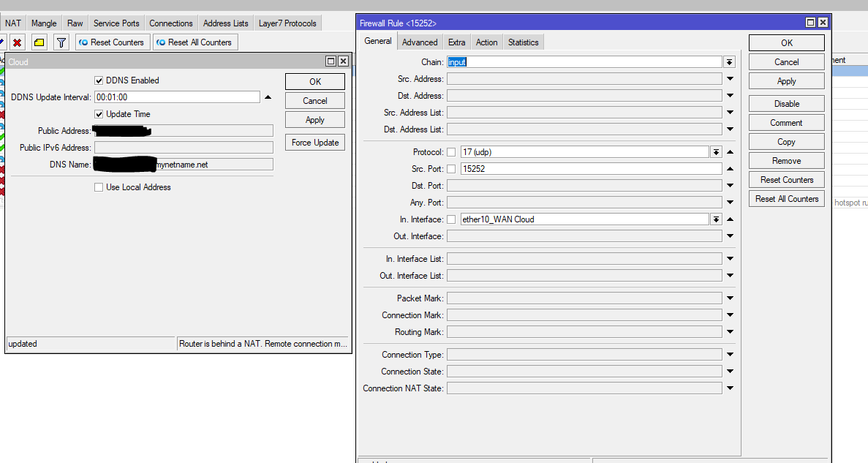
Task: Click Reset All Counters in firewall toolbar
Action: coord(195,42)
